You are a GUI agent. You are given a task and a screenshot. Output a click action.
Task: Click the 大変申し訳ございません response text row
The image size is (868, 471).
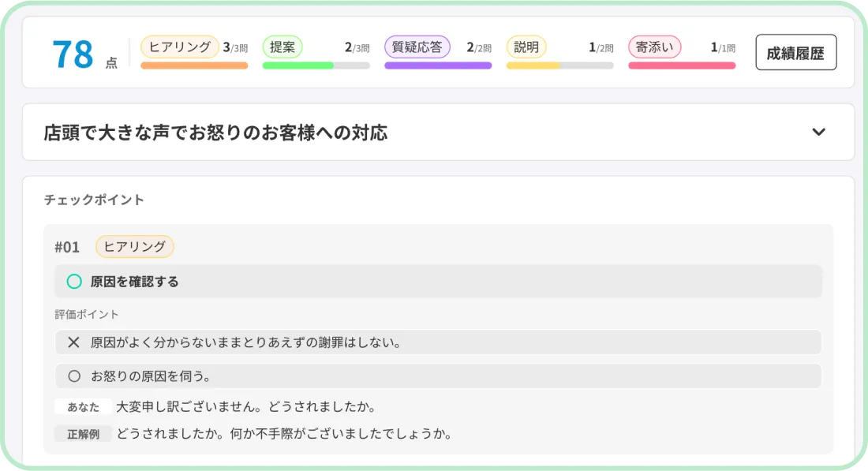(246, 406)
